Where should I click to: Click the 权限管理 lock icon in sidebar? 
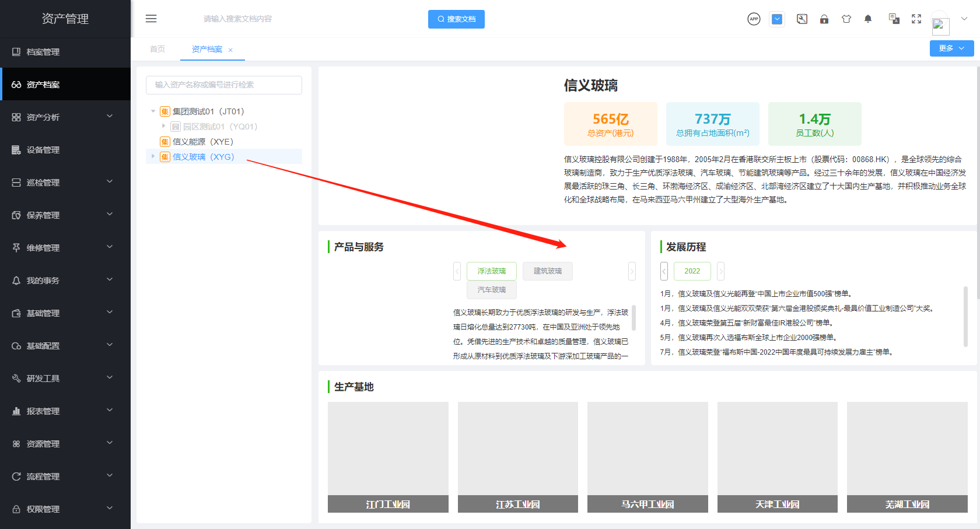point(16,509)
